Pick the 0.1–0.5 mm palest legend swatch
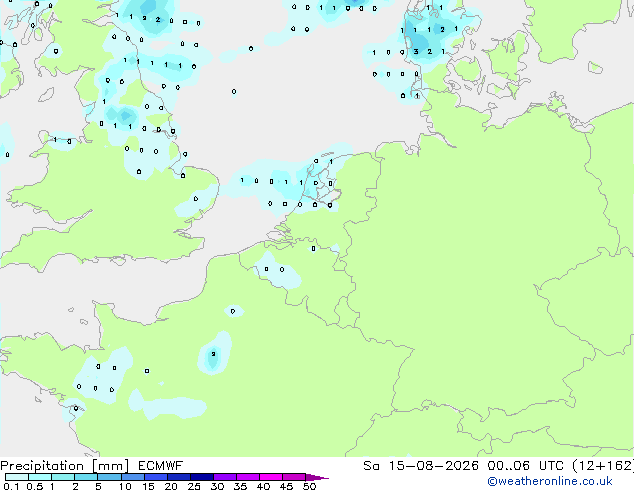Image resolution: width=634 pixels, height=490 pixels. pos(17,477)
